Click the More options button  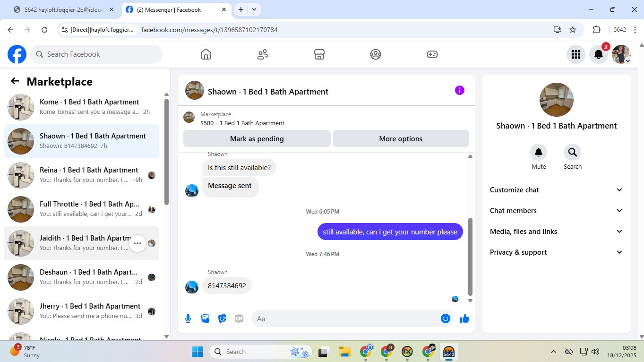(x=401, y=139)
